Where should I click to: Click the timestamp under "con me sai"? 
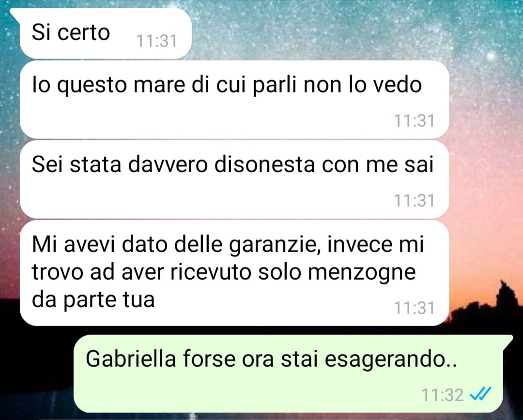(414, 201)
